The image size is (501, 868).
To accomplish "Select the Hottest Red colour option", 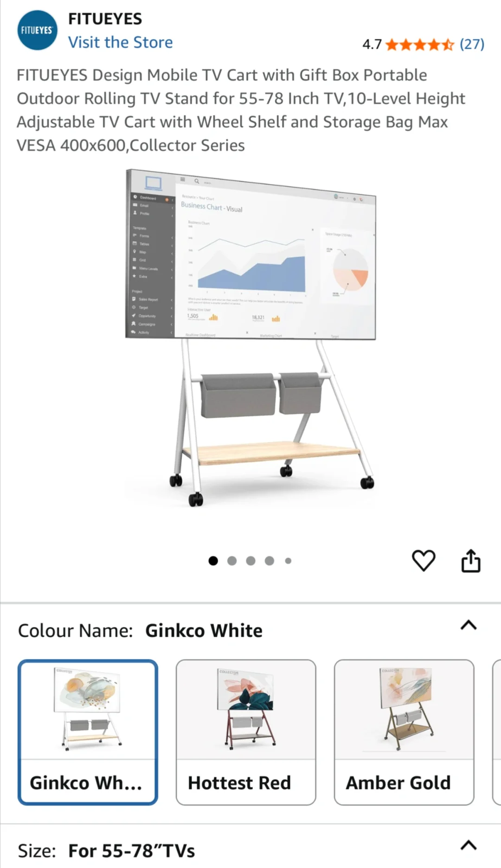I will 246,732.
